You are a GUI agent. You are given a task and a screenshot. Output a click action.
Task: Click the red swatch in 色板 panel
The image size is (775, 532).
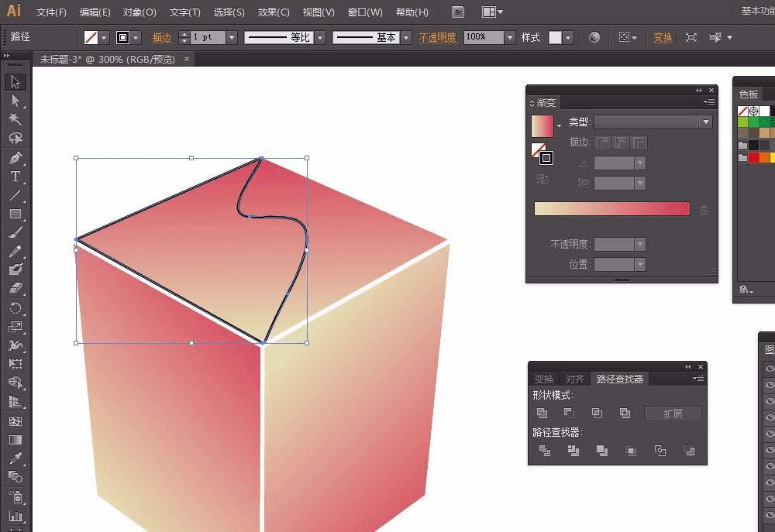pos(753,157)
